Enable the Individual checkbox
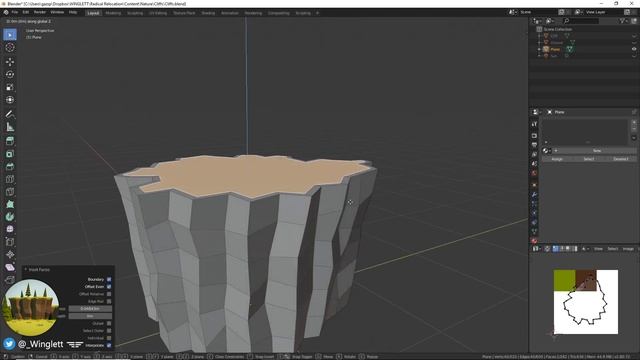The width and height of the screenshot is (640, 360). (x=109, y=338)
